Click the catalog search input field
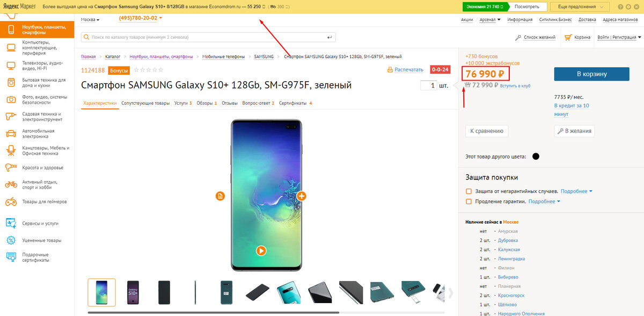 point(208,38)
